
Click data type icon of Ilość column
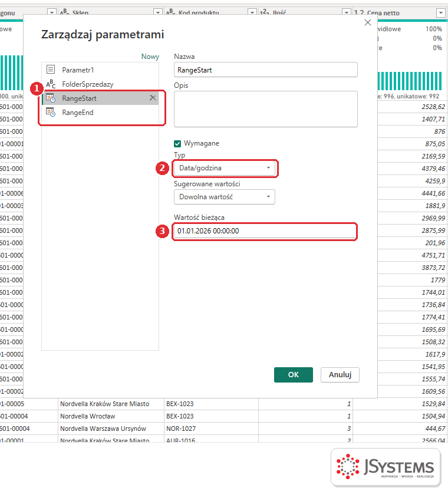[265, 12]
